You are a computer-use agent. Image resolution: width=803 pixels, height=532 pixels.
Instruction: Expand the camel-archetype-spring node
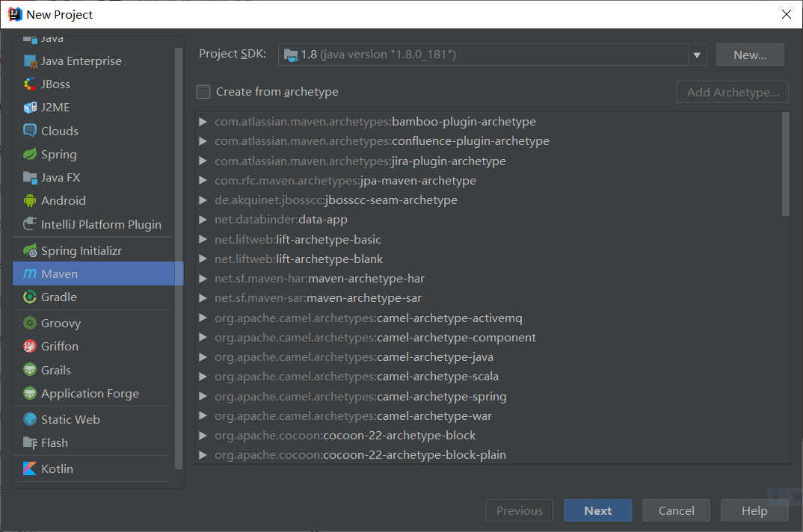tap(203, 397)
